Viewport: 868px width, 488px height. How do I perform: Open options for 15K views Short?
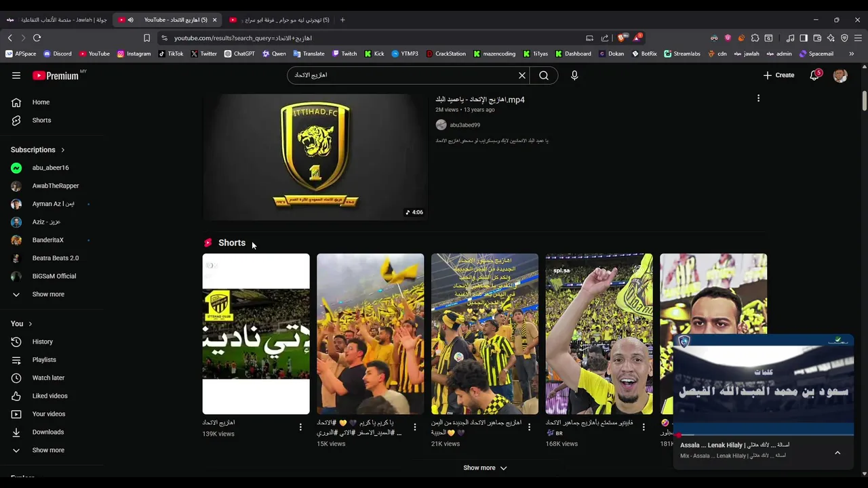click(415, 427)
